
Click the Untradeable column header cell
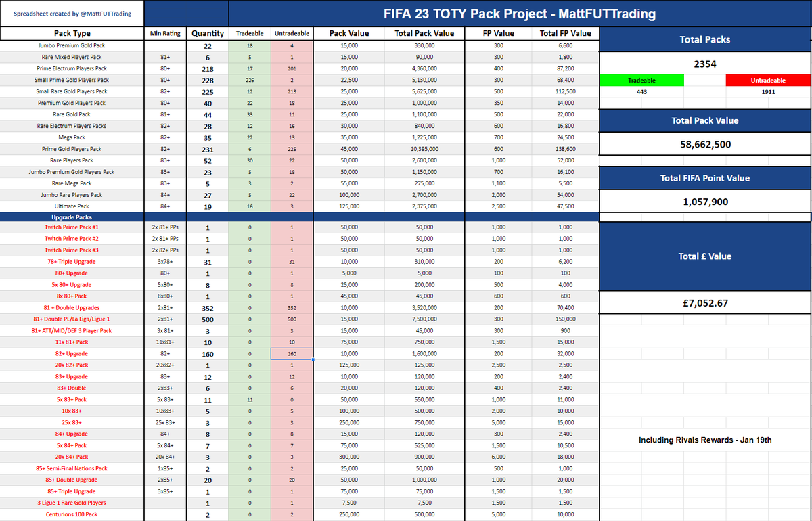[x=291, y=33]
